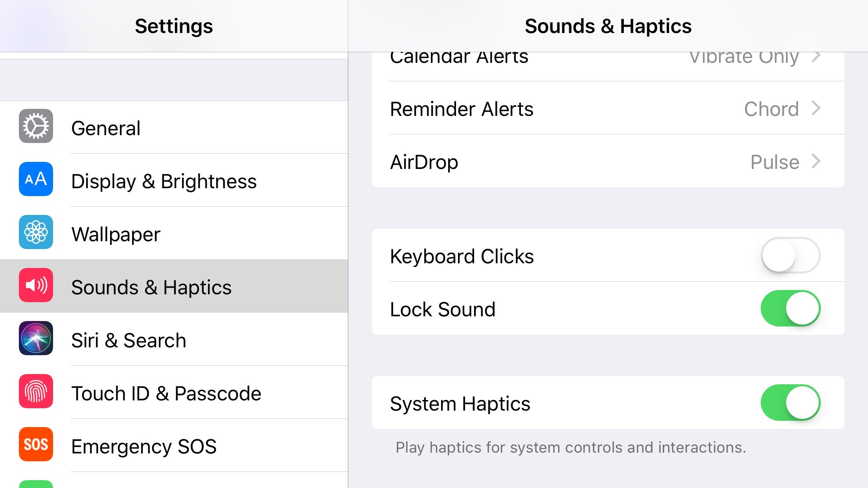Expand the Calendar Alerts chevron
Screen dimensions: 868x488
point(817,56)
